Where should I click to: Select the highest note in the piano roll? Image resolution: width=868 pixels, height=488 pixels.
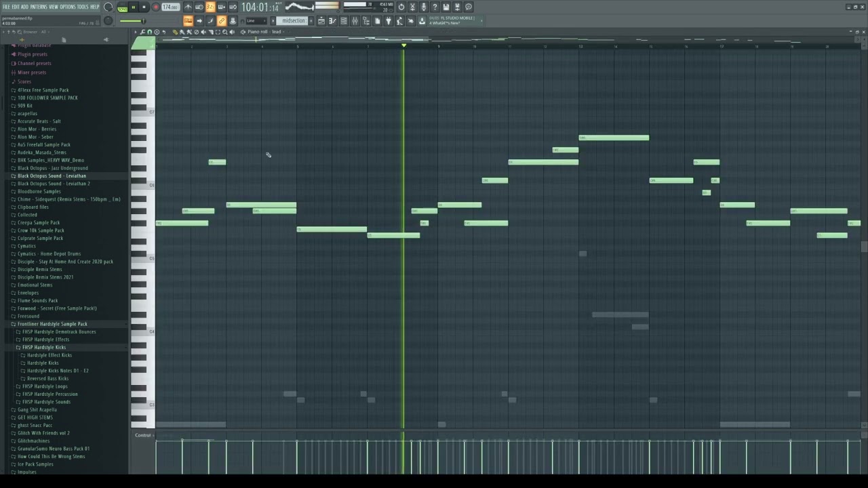coord(614,138)
